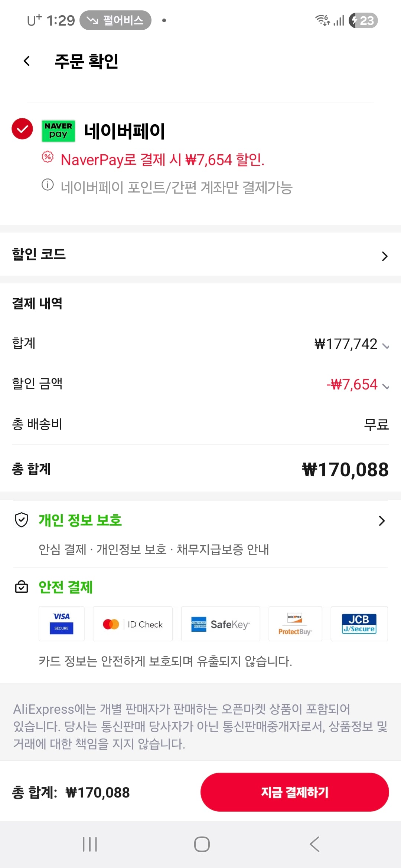Tap the back arrow beside 주문 확인
Viewport: 401px width, 868px height.
[x=27, y=61]
